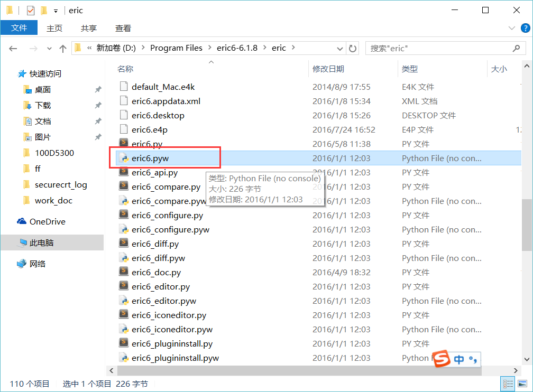Expand chevron after Program Files in path
The height and width of the screenshot is (392, 533).
coord(209,48)
